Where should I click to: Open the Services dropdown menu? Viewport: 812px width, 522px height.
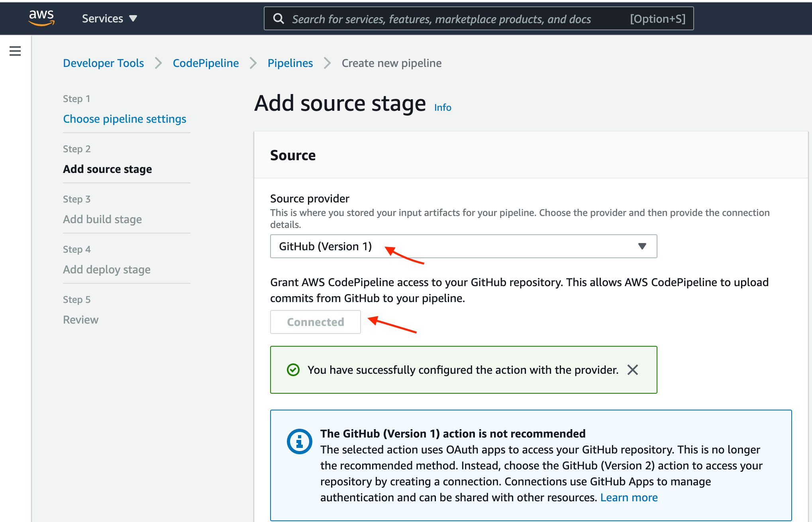[110, 18]
